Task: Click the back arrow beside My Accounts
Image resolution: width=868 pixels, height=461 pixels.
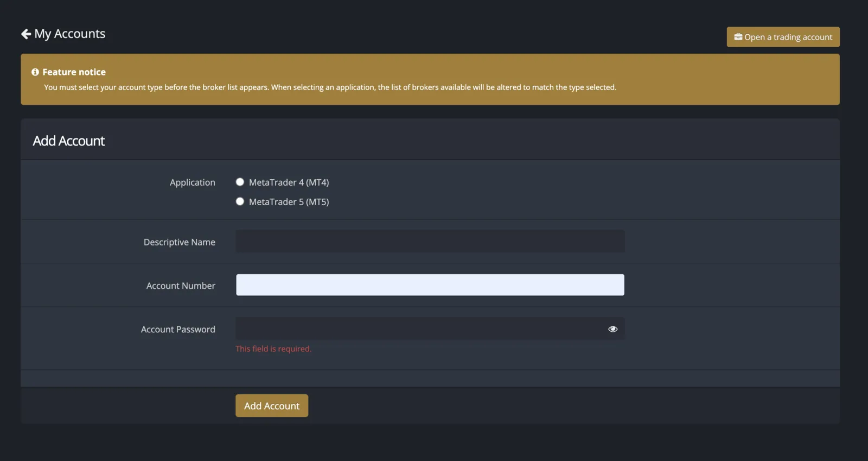Action: click(26, 34)
